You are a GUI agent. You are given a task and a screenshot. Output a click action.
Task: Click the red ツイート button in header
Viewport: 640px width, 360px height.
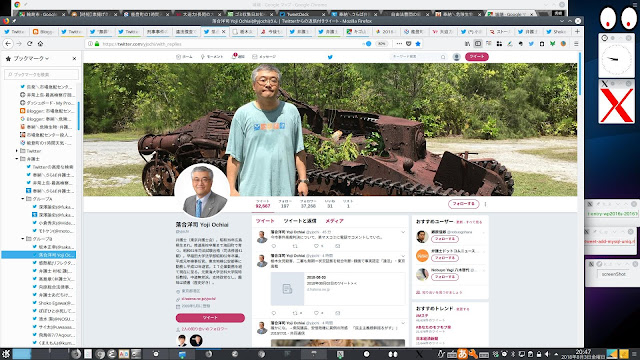click(477, 57)
